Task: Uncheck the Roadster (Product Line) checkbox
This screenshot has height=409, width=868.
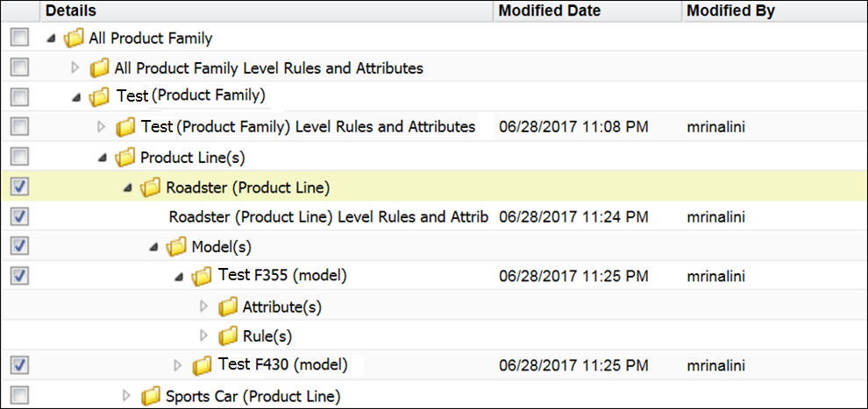Action: (x=21, y=187)
